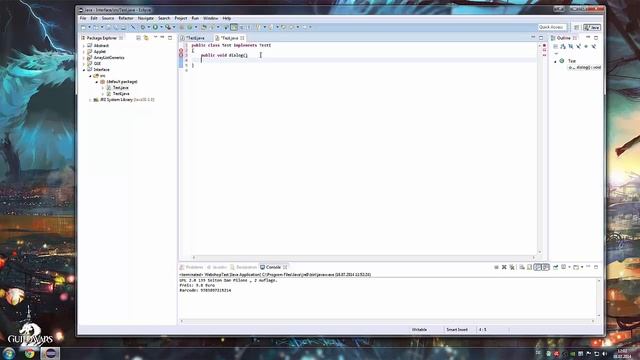Select TestI.java in Package Explorer
Screen dimensions: 640x360
[x=121, y=94]
